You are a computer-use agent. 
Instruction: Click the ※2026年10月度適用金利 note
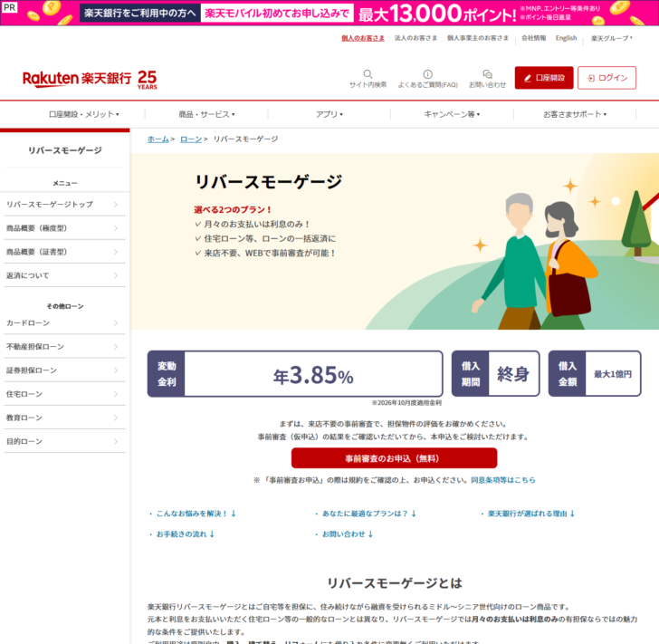pos(406,403)
